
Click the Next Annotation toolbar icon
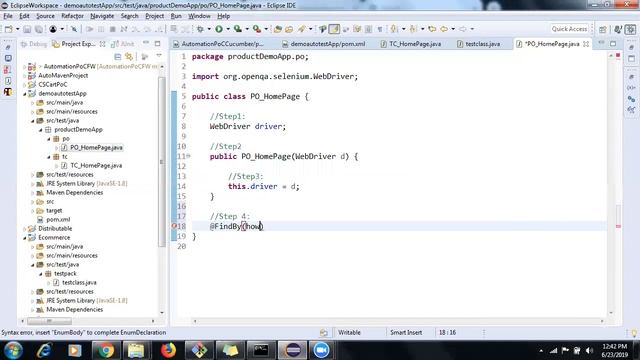click(x=394, y=29)
